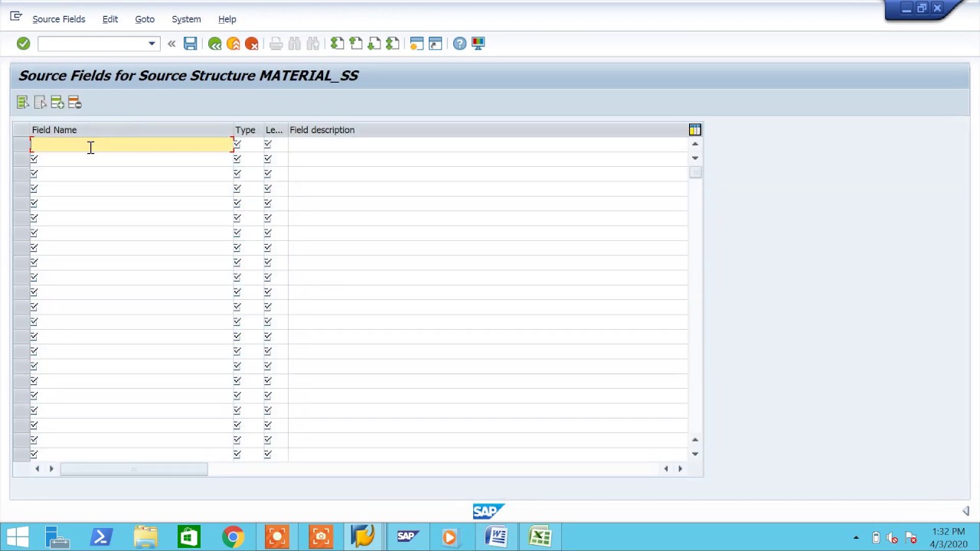
Task: Create a new SAP session icon
Action: tap(416, 44)
